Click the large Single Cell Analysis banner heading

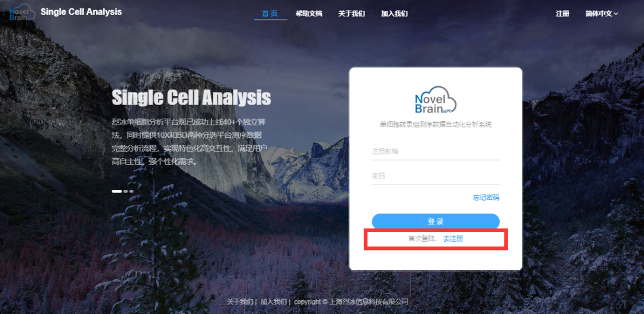pos(191,98)
